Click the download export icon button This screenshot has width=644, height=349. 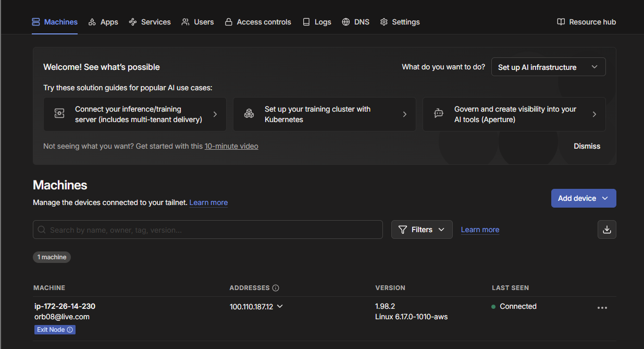[x=607, y=230]
